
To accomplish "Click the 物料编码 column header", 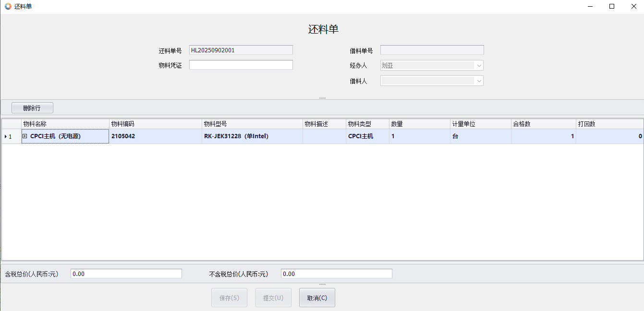I will [x=156, y=124].
